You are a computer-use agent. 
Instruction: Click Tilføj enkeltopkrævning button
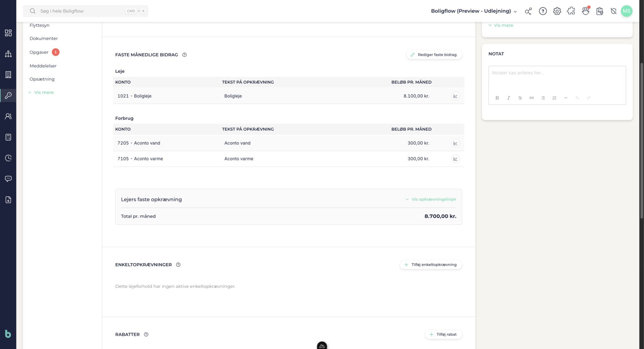pyautogui.click(x=431, y=265)
